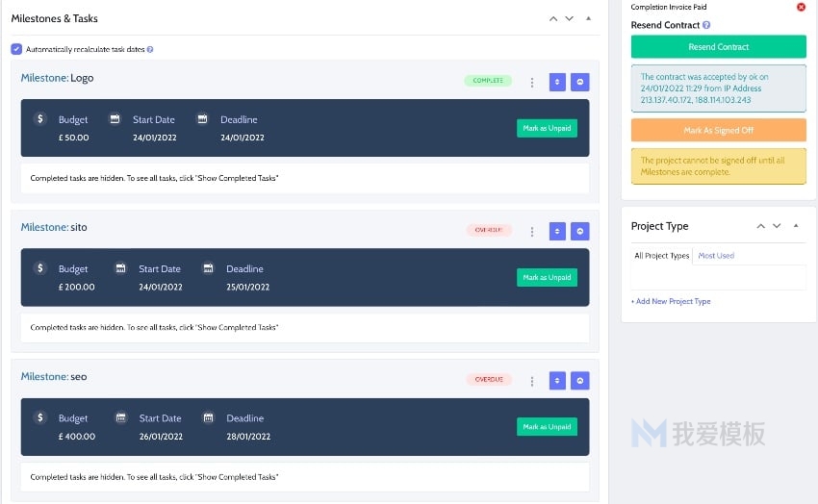Collapse the Milestones & Tasks panel
818x504 pixels.
point(588,18)
